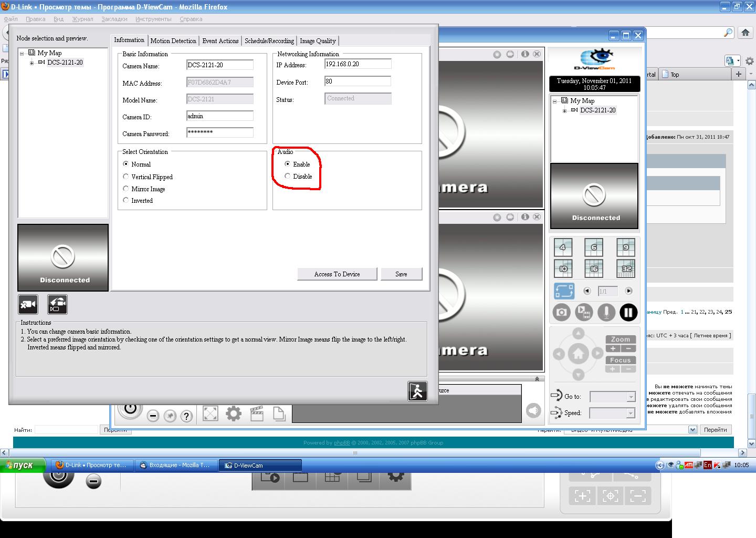The width and height of the screenshot is (756, 538).
Task: Expand DCS-2121-20 node in dialog tree
Action: [x=31, y=63]
